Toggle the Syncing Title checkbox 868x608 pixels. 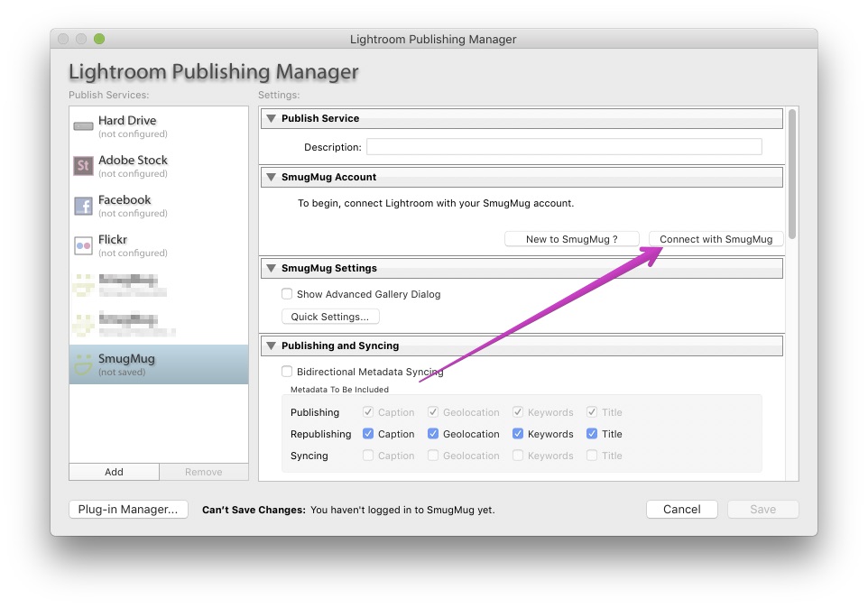(x=592, y=456)
